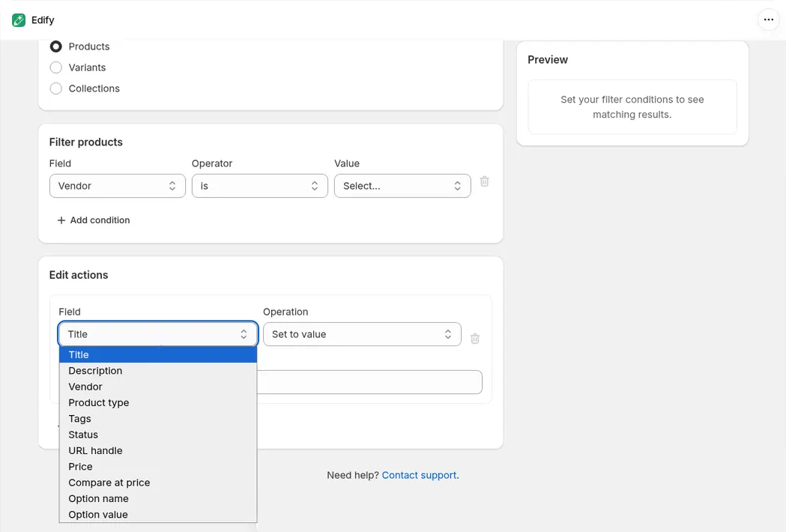Click the Filter products heading

tap(85, 142)
